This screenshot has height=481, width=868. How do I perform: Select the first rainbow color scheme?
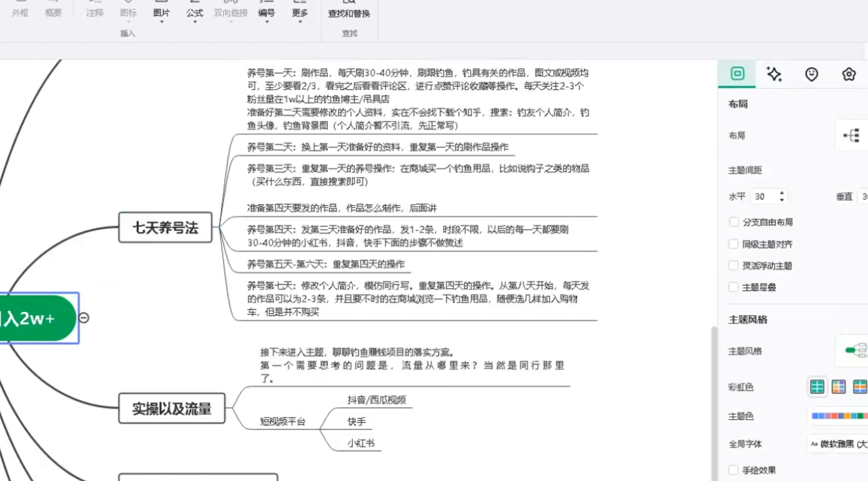click(x=817, y=386)
